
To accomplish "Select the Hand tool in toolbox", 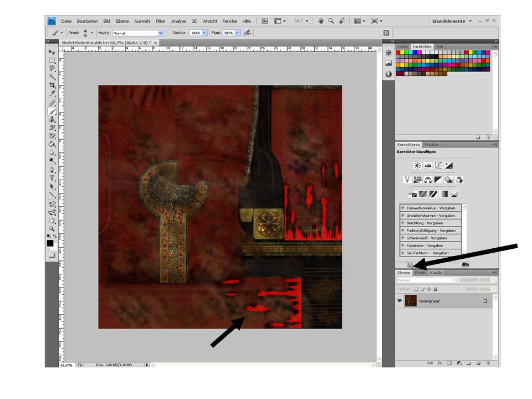I will (52, 221).
